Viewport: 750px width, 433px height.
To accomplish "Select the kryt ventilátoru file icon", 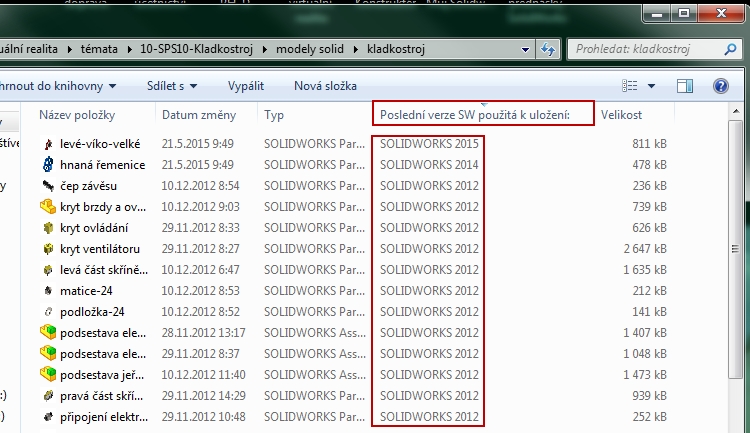I will coord(48,249).
